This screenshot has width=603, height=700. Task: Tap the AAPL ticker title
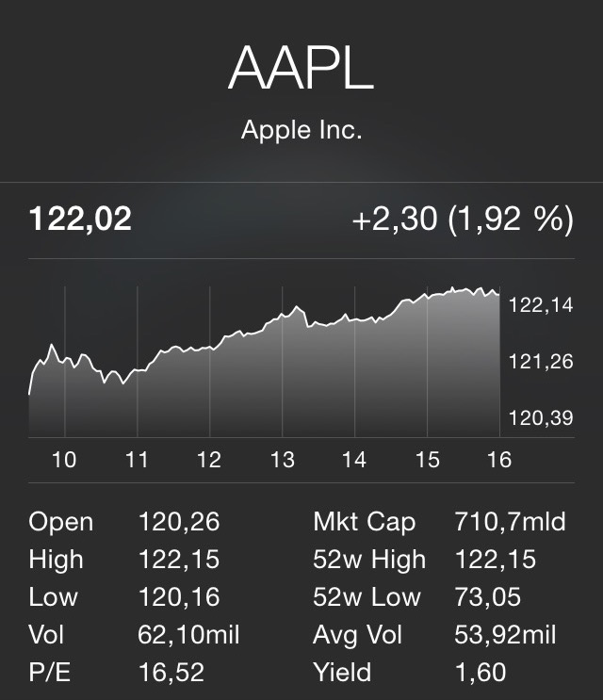301,68
